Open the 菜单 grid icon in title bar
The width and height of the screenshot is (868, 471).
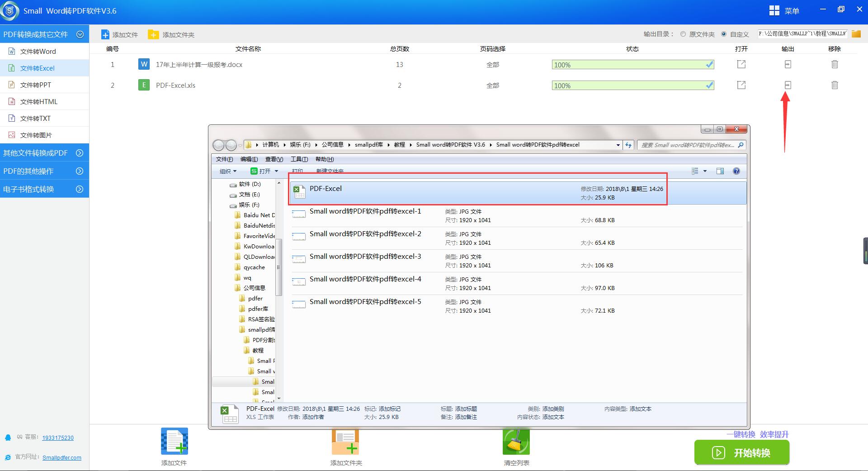774,11
